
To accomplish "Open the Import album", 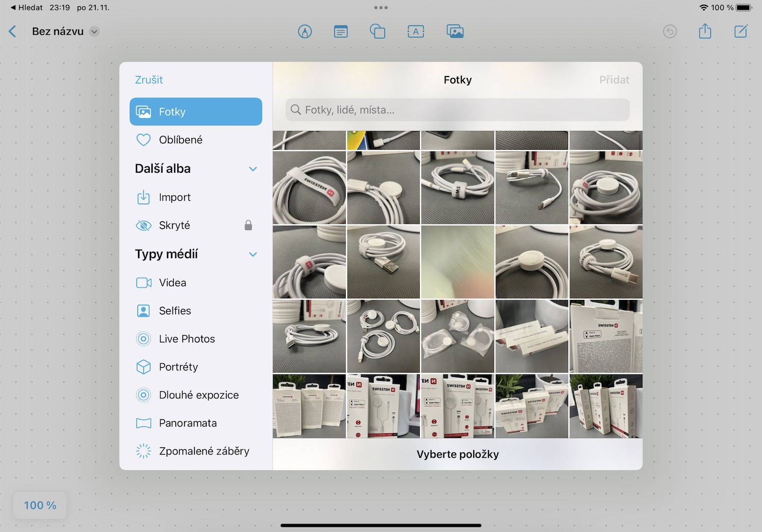I will point(196,197).
